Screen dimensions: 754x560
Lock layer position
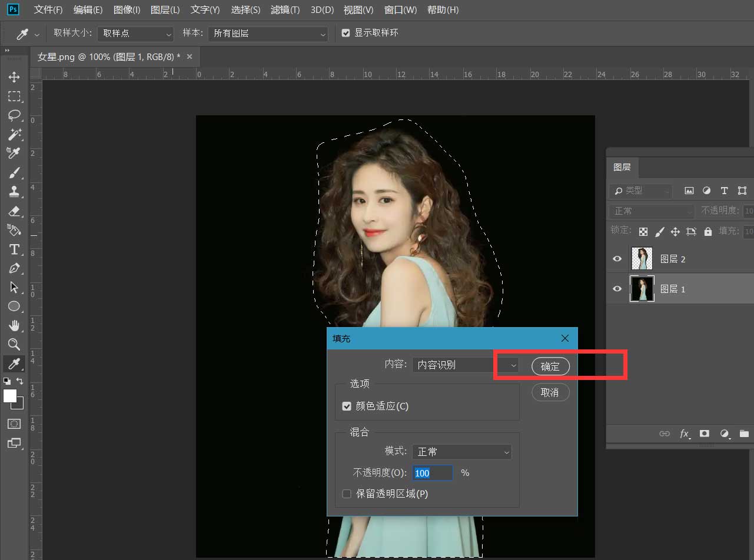(675, 231)
